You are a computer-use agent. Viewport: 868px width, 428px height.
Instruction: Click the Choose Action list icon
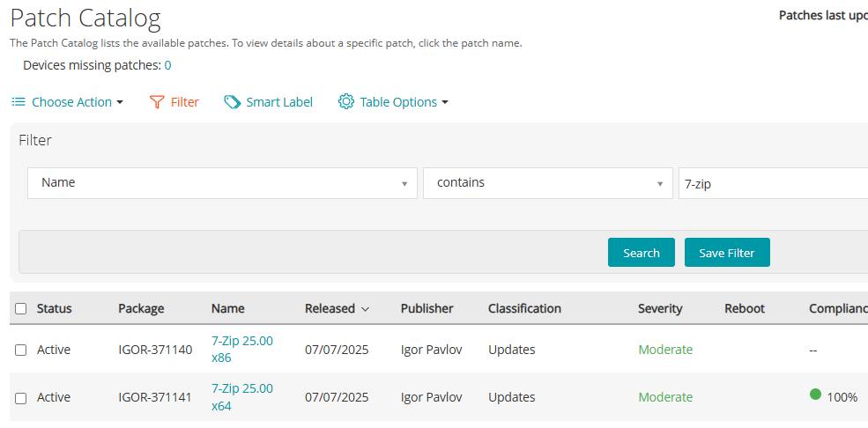tap(18, 102)
